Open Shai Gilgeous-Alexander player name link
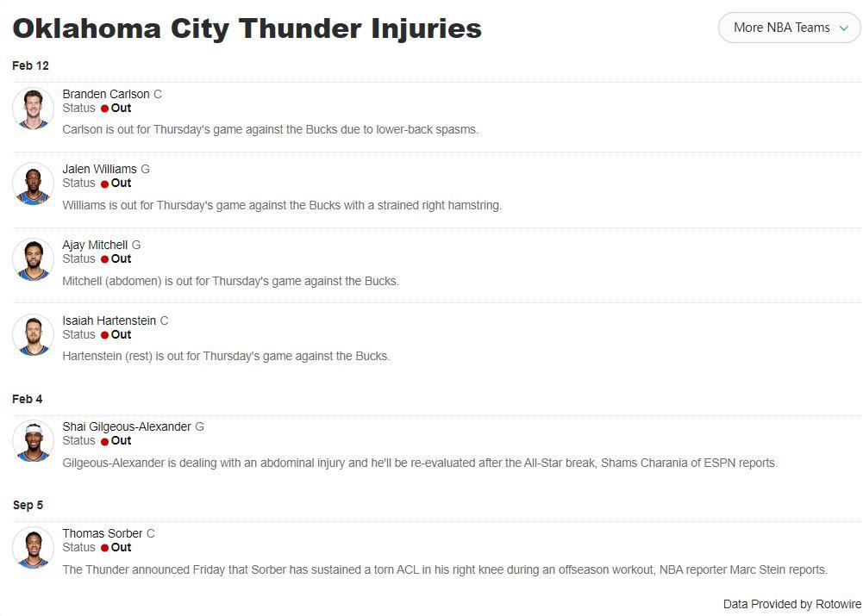Image resolution: width=863 pixels, height=616 pixels. (127, 426)
